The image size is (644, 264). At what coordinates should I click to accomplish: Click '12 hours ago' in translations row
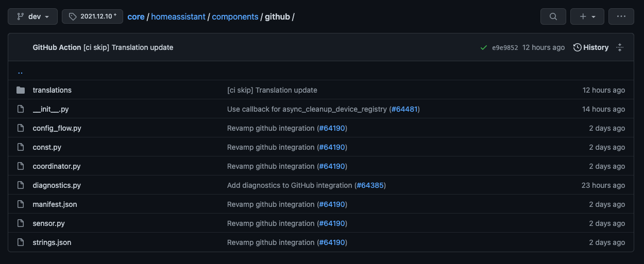tap(604, 90)
